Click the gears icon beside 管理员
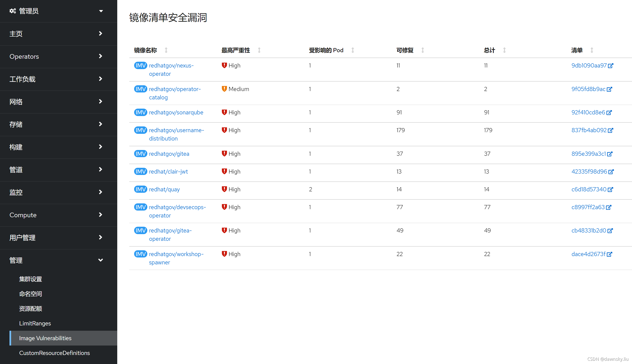632x364 pixels. point(13,11)
